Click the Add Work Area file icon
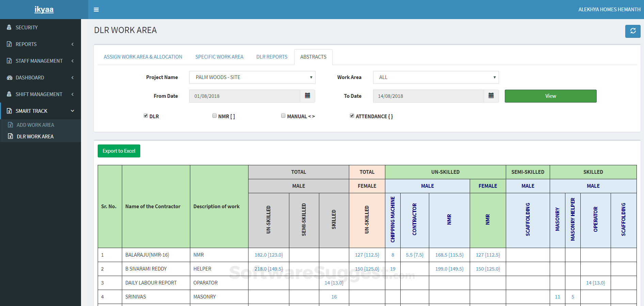Screen dimensions: 644x306 pos(11,125)
